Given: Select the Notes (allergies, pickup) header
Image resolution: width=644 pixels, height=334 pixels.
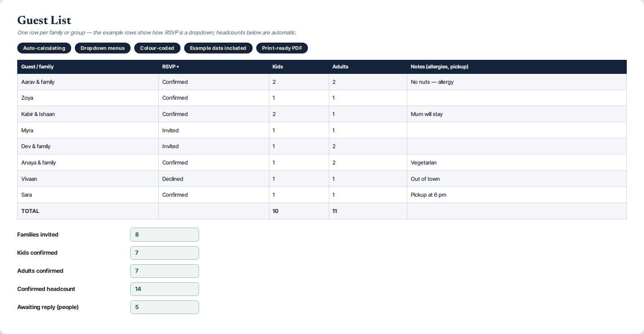Looking at the screenshot, I should coord(517,67).
